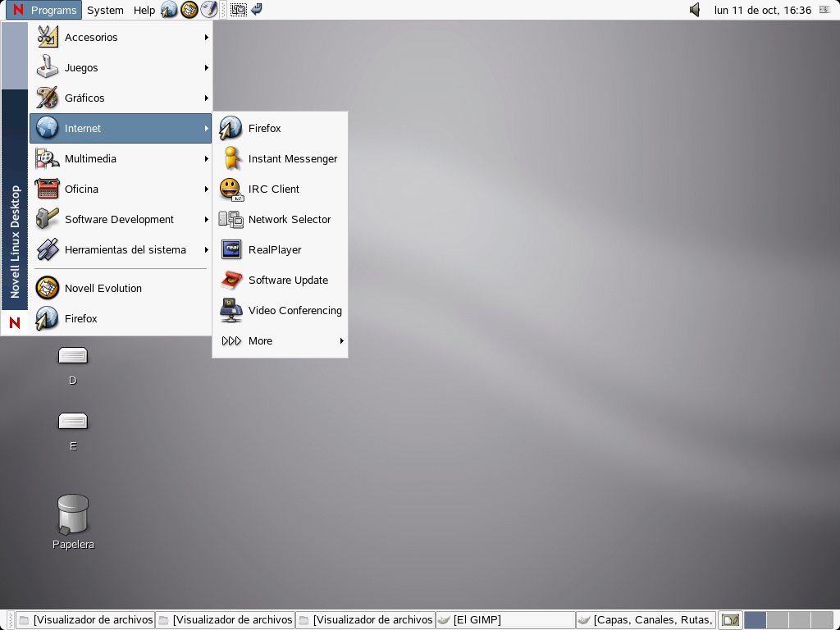Viewport: 840px width, 630px height.
Task: Switch to the El GIMP window
Action: [476, 619]
